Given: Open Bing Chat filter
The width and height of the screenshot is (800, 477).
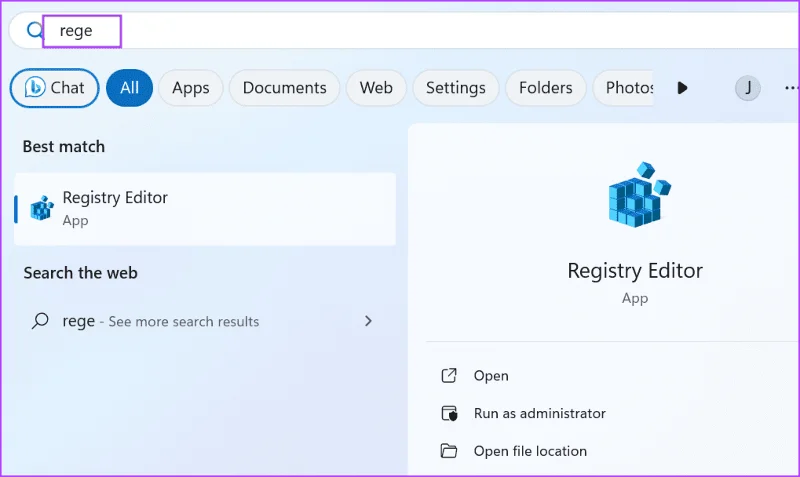Looking at the screenshot, I should tap(55, 88).
